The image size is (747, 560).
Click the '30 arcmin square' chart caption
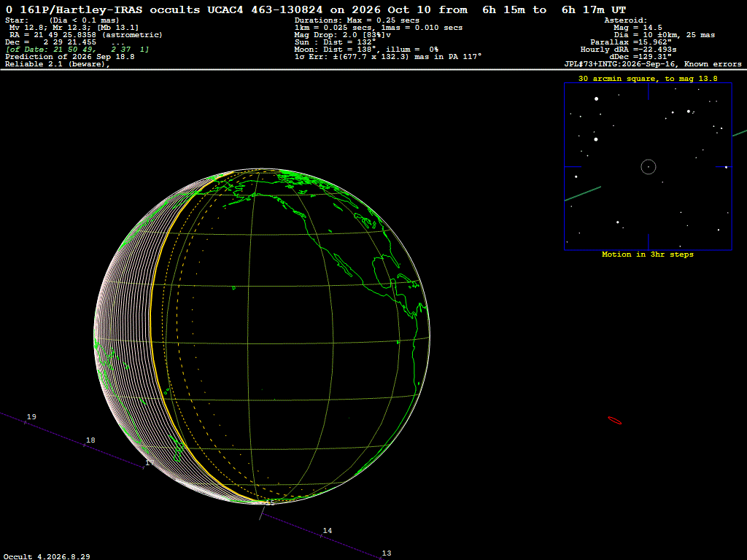(648, 79)
